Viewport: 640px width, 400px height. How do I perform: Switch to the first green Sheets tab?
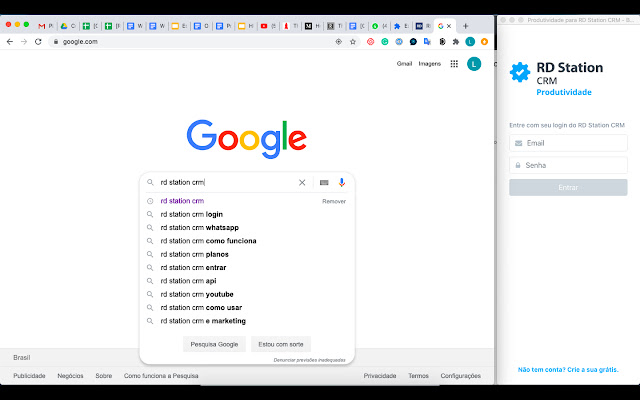pos(90,26)
